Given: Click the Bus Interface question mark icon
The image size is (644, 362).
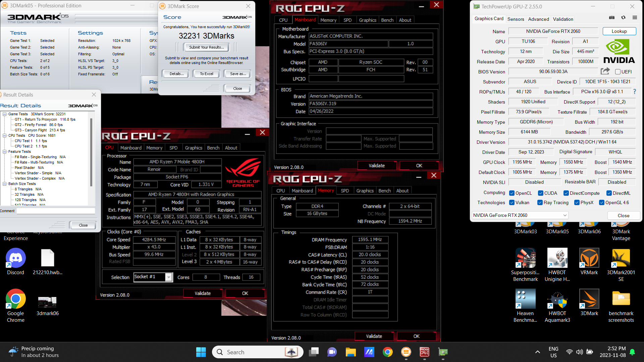Looking at the screenshot, I should click(634, 92).
